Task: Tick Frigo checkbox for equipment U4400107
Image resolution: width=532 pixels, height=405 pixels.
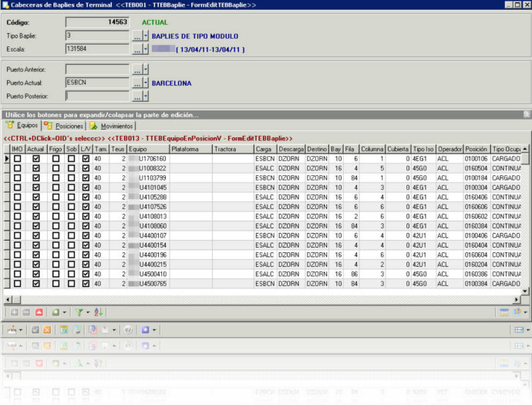Action: 56,235
